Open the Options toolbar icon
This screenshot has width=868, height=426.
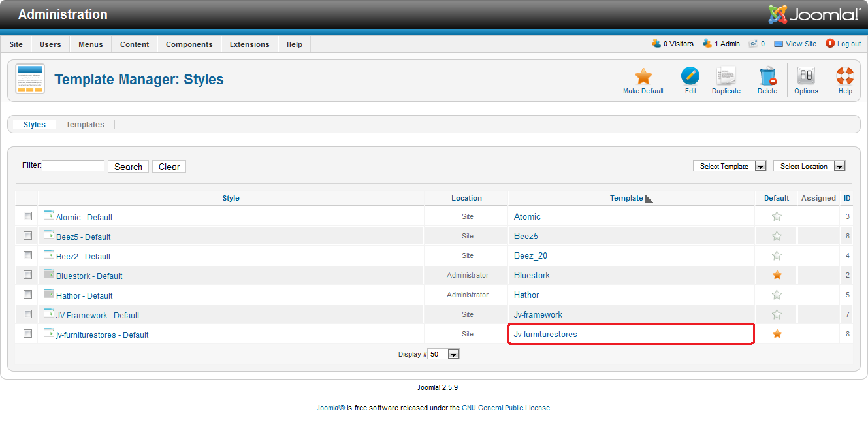[x=806, y=76]
